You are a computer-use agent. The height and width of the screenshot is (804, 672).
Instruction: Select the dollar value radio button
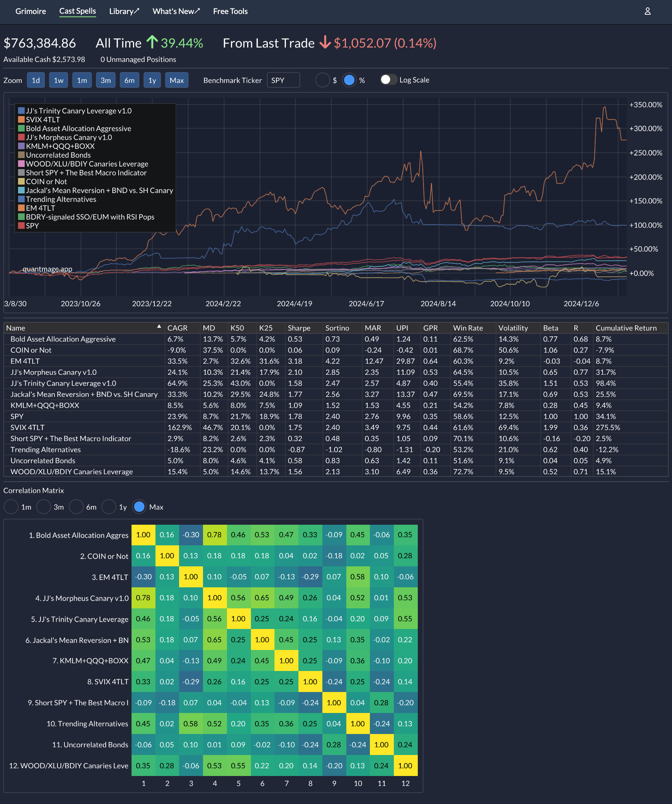pyautogui.click(x=322, y=80)
